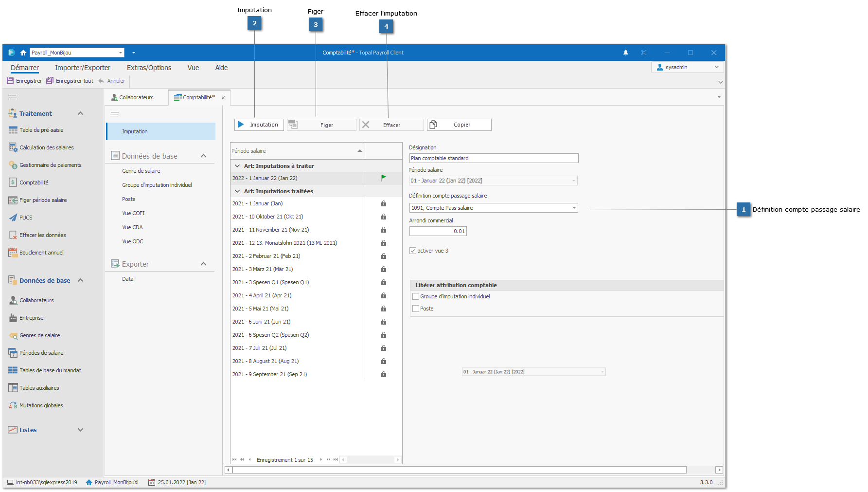The width and height of the screenshot is (868, 492).
Task: Click the home icon in title bar
Action: (x=23, y=53)
